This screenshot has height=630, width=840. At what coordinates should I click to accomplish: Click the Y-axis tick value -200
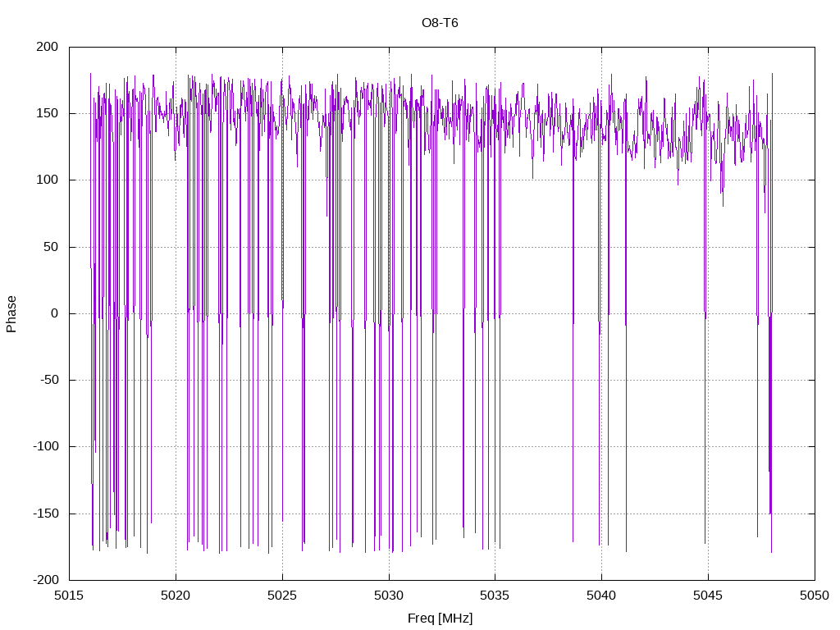46,580
